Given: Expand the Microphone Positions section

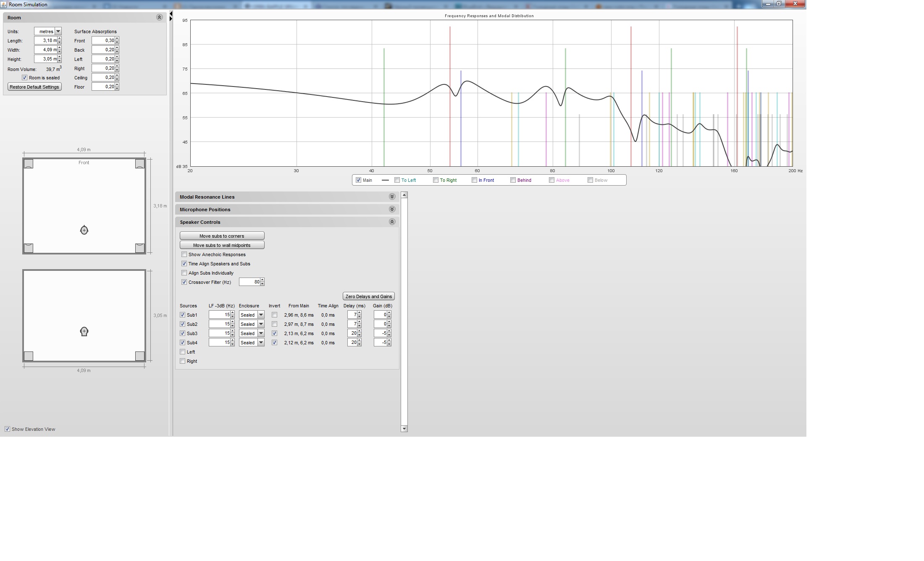Looking at the screenshot, I should pyautogui.click(x=392, y=209).
